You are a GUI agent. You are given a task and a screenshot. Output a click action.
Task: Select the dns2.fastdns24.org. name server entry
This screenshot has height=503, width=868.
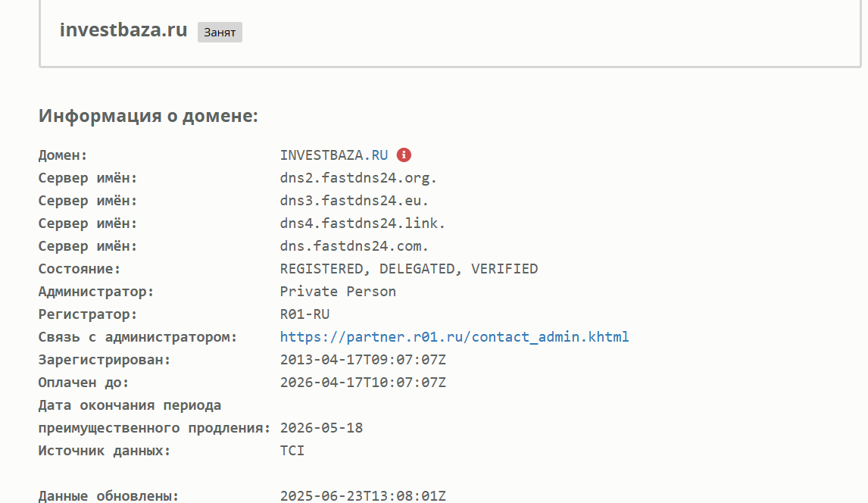[359, 178]
